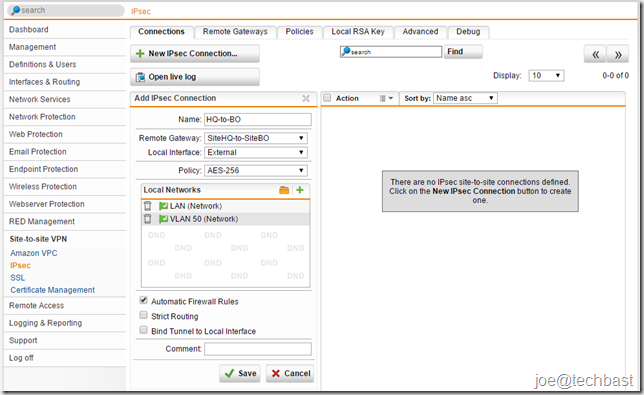This screenshot has height=395, width=644.
Task: Open the Remote Gateway dropdown
Action: pyautogui.click(x=256, y=138)
